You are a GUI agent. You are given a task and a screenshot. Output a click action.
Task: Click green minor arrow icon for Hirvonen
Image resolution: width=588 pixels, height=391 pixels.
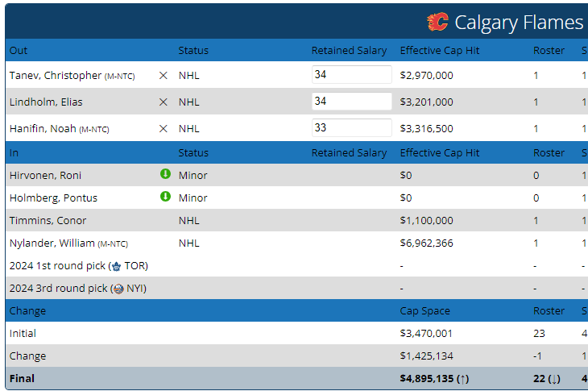pos(165,174)
